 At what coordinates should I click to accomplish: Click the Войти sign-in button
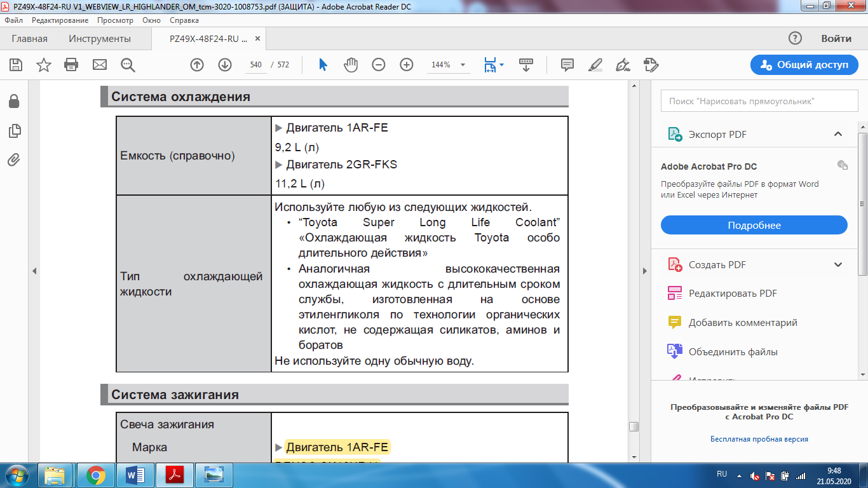tap(836, 38)
